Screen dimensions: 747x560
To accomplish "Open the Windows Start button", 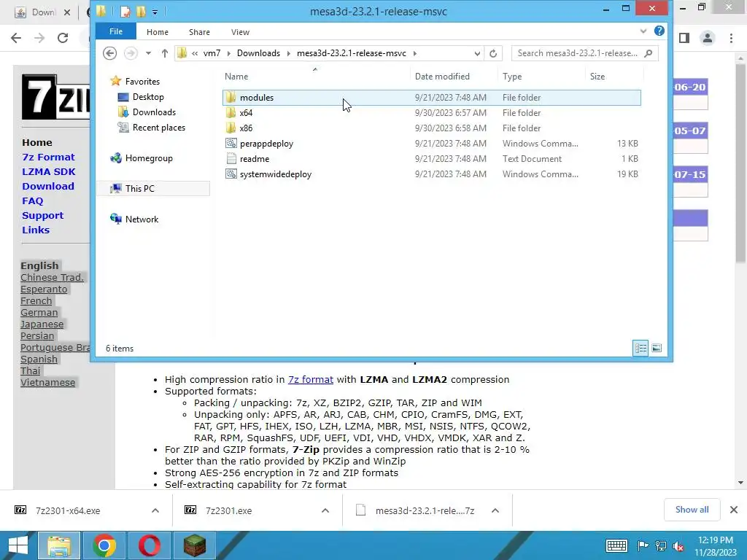I will (18, 545).
